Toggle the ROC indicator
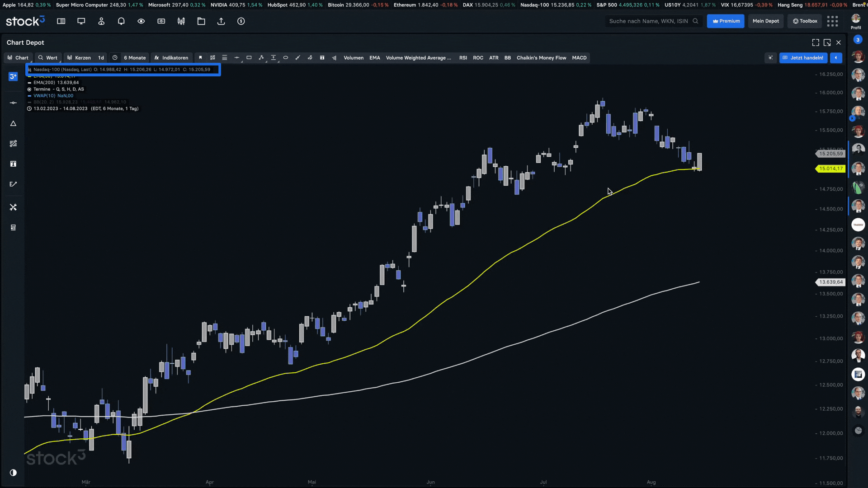868x488 pixels. pyautogui.click(x=478, y=58)
